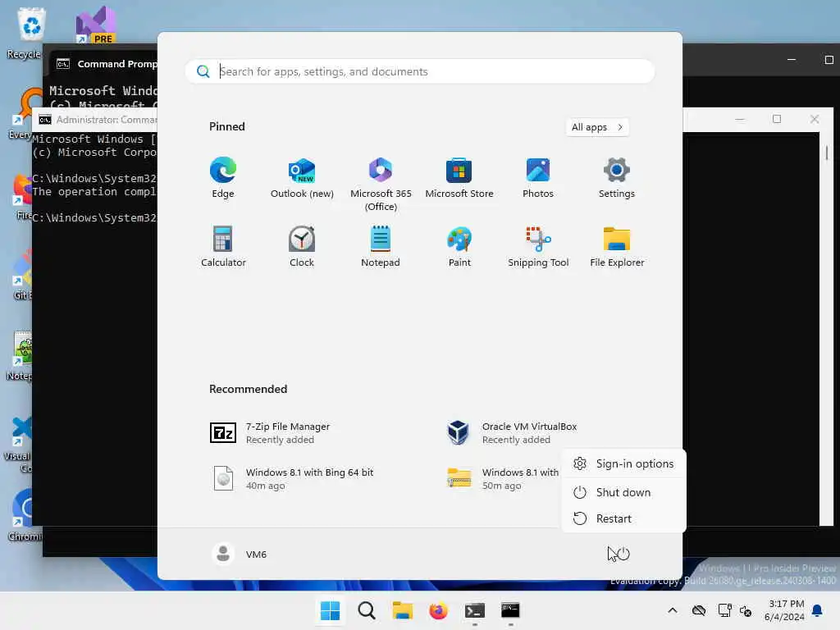Maximize the Administrator Command Prompt window
The image size is (840, 630).
777,119
